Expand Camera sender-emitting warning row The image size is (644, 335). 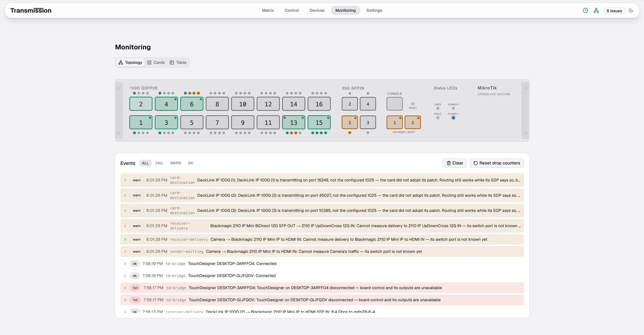coord(125,251)
